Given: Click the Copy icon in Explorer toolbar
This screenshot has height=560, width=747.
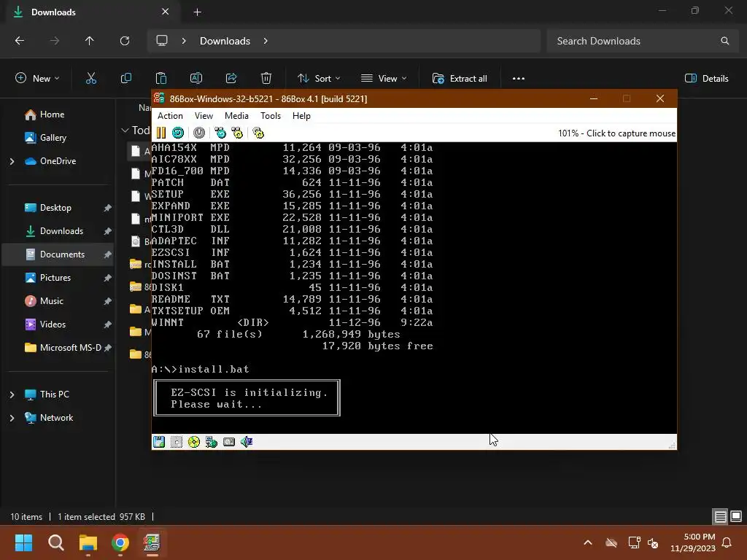Looking at the screenshot, I should click(x=126, y=79).
